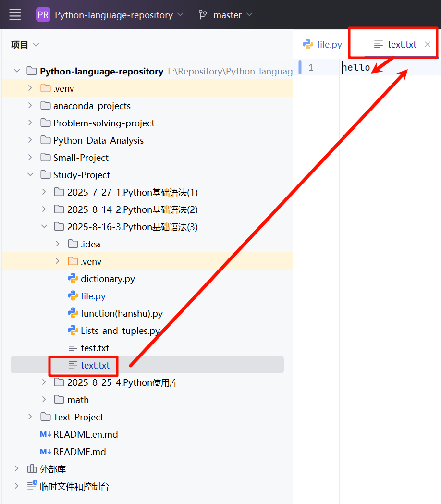Select the Study-Project folder icon

[x=46, y=174]
